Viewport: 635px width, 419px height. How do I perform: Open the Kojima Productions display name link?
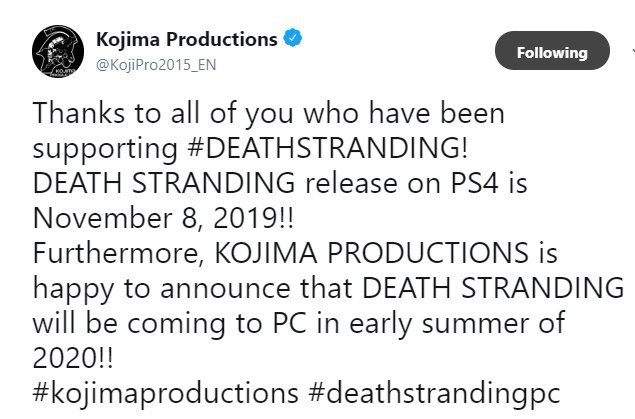[x=186, y=40]
